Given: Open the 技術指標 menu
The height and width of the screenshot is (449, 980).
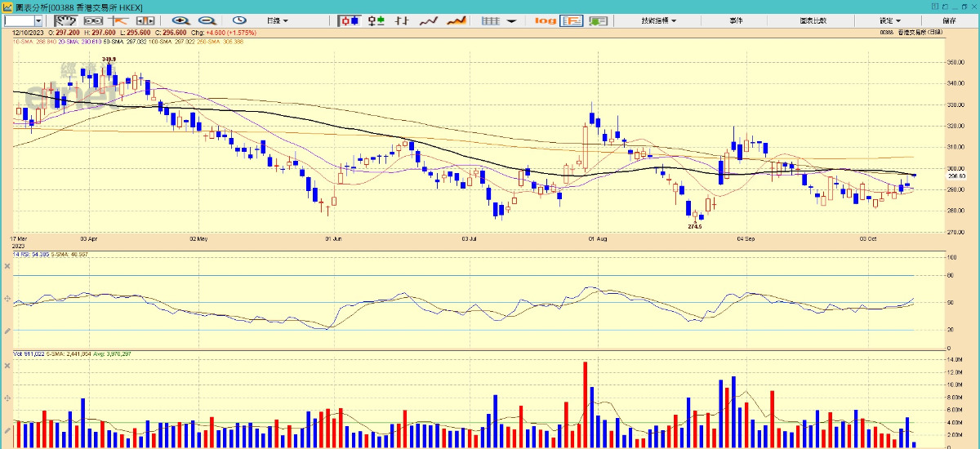Looking at the screenshot, I should pos(658,20).
